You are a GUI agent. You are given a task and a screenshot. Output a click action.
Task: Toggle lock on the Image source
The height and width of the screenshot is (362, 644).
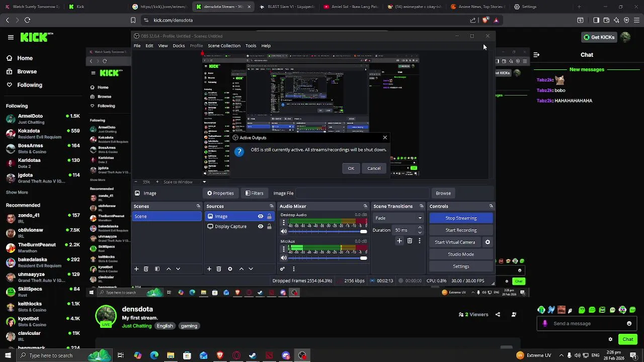coord(269,216)
